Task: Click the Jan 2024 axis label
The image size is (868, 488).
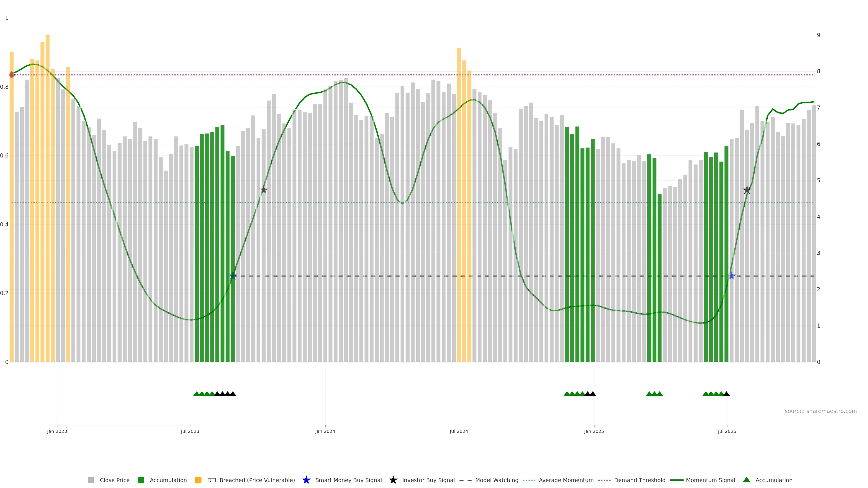Action: (x=325, y=431)
